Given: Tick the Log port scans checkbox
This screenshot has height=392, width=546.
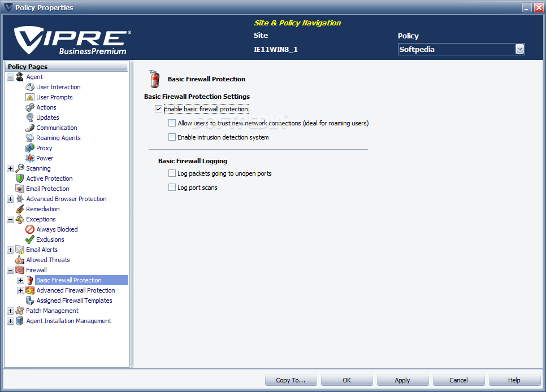Looking at the screenshot, I should [x=172, y=188].
